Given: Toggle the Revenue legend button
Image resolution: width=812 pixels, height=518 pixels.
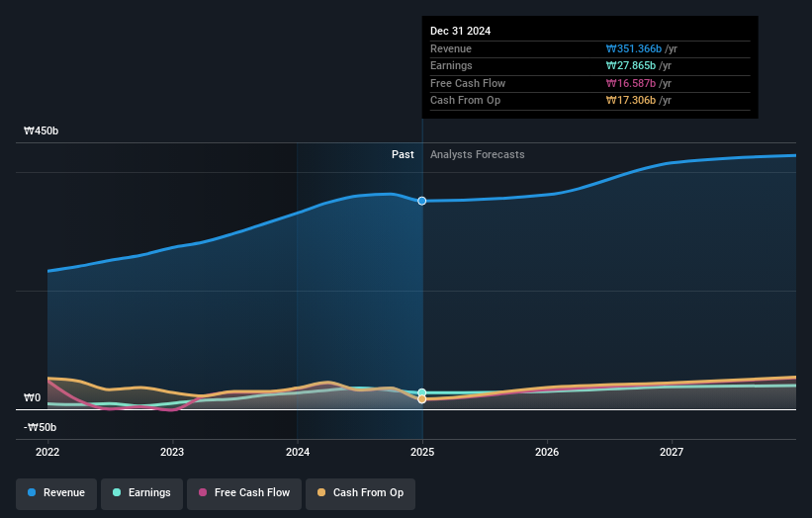Looking at the screenshot, I should [56, 493].
